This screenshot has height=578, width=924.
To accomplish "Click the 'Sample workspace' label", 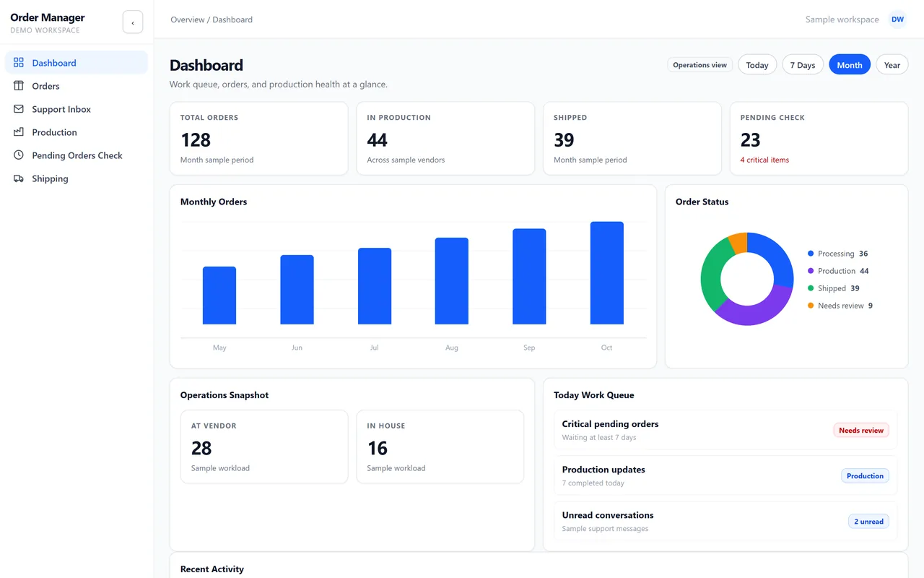I will (842, 20).
